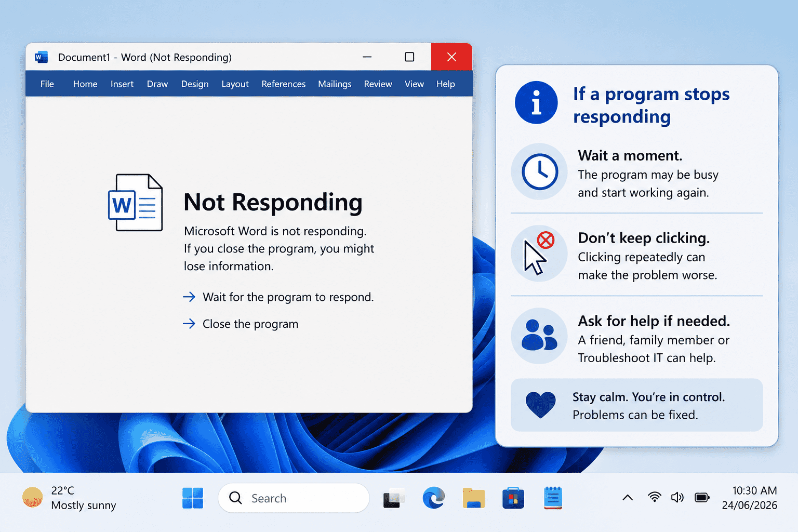Click the Word logo in the title bar
This screenshot has height=532, width=798.
click(41, 57)
